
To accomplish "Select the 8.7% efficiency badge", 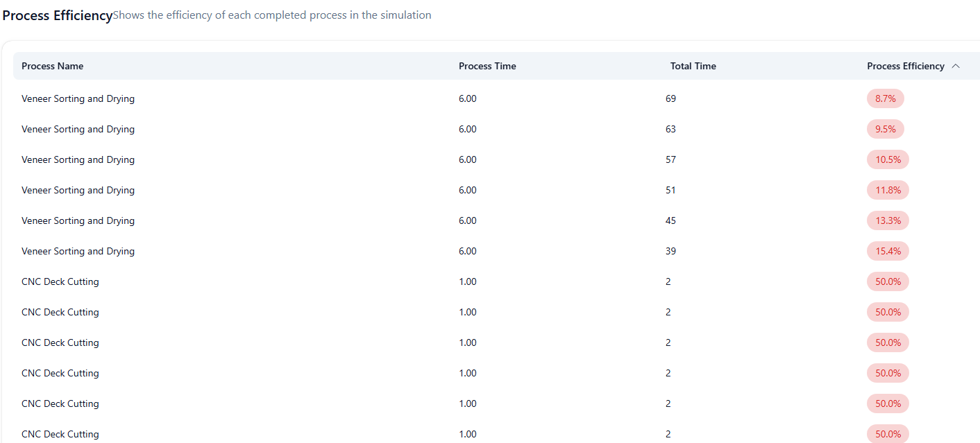I will point(885,98).
